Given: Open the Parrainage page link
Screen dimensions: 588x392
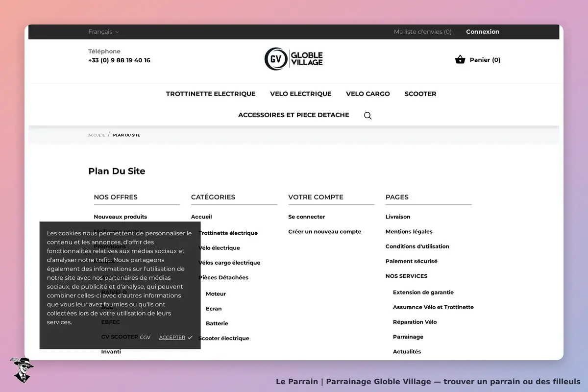Looking at the screenshot, I should (x=408, y=337).
